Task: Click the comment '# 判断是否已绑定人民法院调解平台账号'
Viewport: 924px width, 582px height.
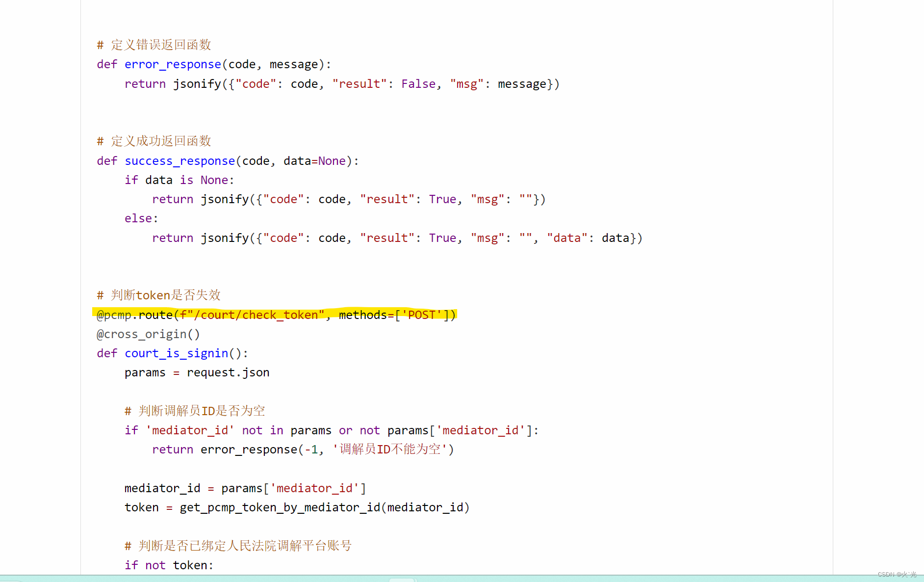Action: pos(238,546)
